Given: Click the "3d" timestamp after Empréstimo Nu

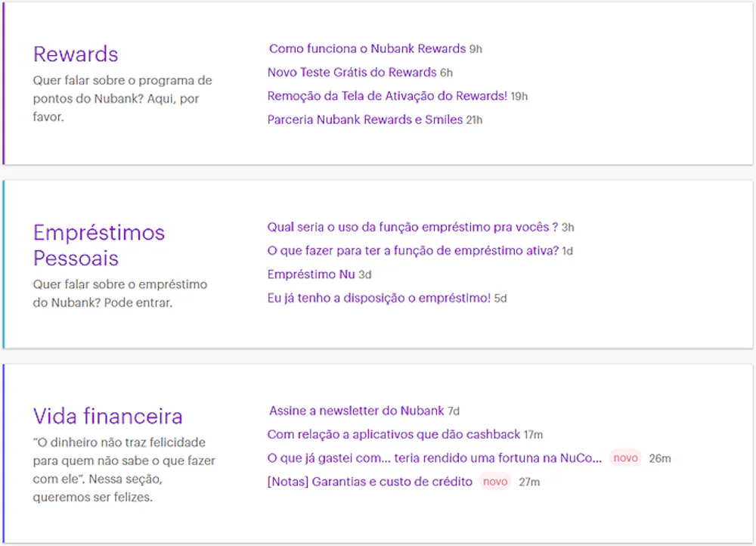Looking at the screenshot, I should (x=365, y=275).
